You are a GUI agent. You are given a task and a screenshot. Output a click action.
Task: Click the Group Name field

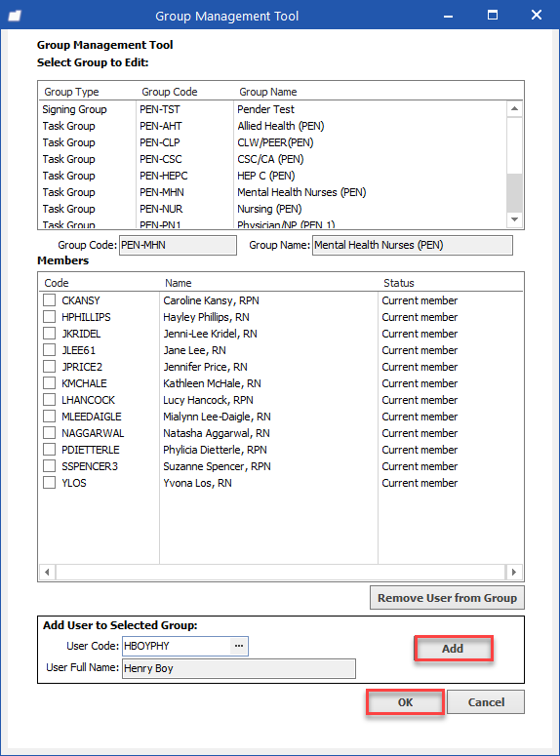[413, 245]
